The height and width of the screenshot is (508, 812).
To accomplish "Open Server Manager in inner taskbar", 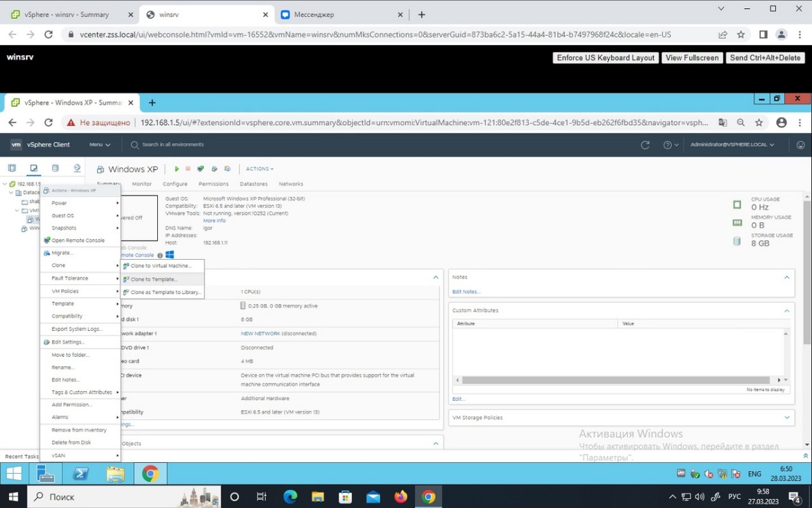I will [46, 473].
